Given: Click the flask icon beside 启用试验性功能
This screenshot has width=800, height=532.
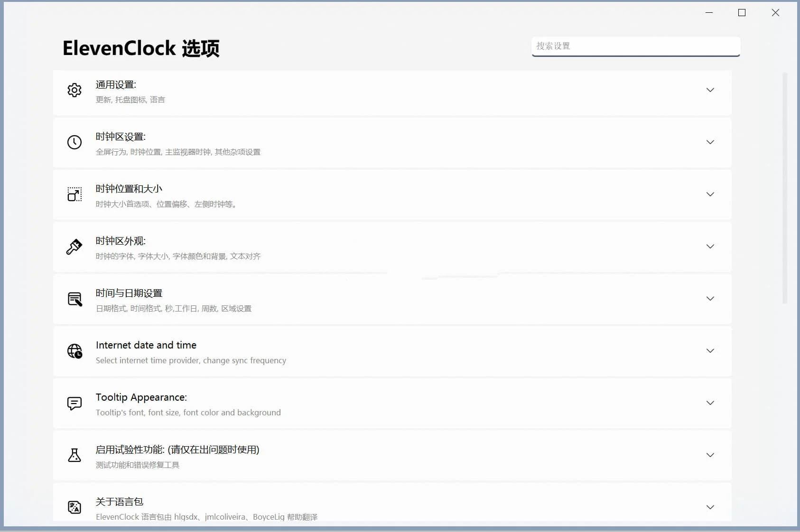Looking at the screenshot, I should click(74, 456).
